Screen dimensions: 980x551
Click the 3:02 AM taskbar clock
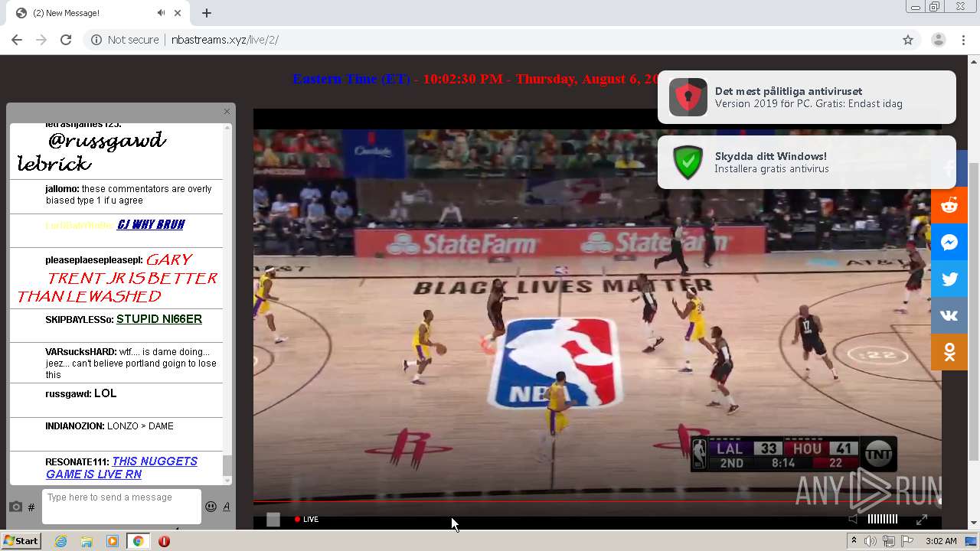point(941,541)
